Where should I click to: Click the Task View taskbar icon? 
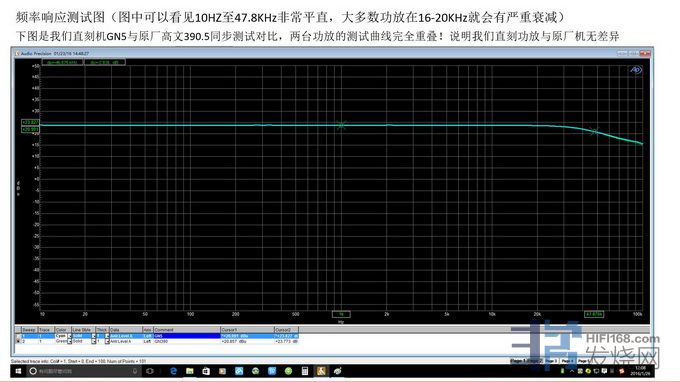click(x=150, y=371)
